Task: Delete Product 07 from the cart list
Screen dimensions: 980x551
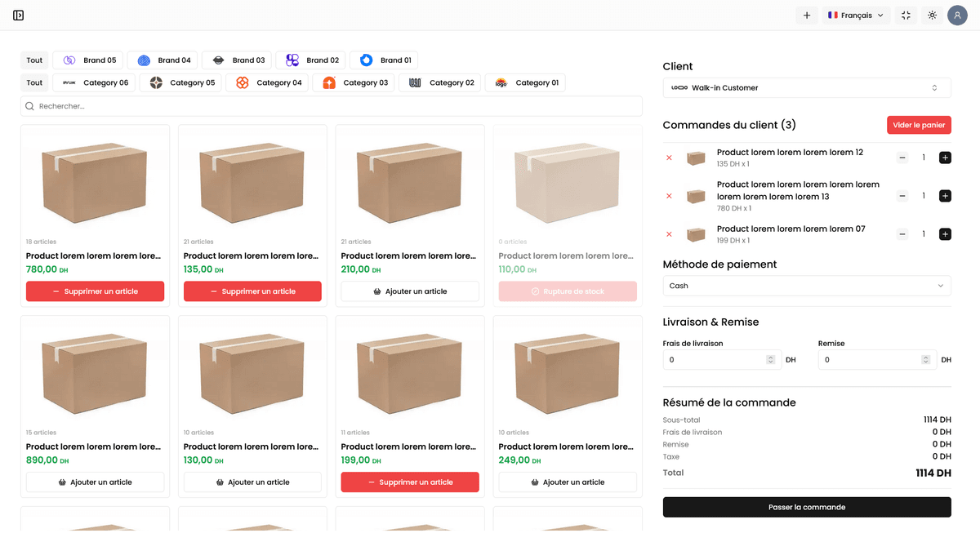Action: (x=669, y=234)
